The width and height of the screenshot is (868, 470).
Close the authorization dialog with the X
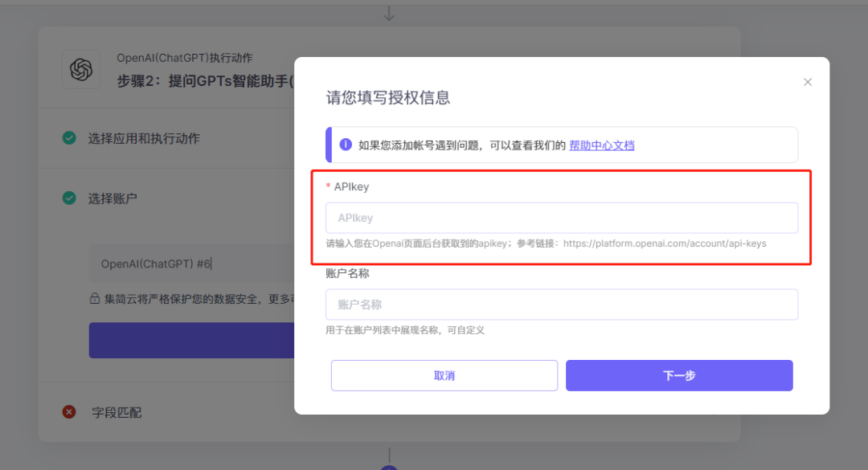pyautogui.click(x=808, y=82)
